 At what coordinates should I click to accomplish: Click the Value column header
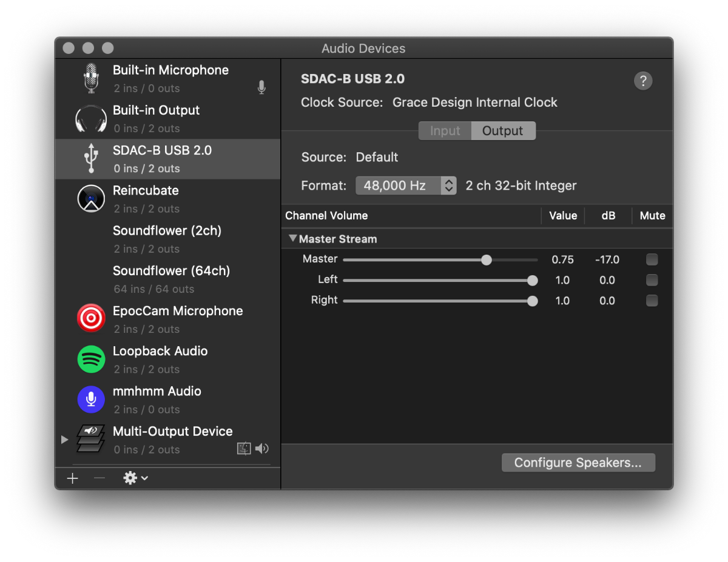[x=563, y=216]
